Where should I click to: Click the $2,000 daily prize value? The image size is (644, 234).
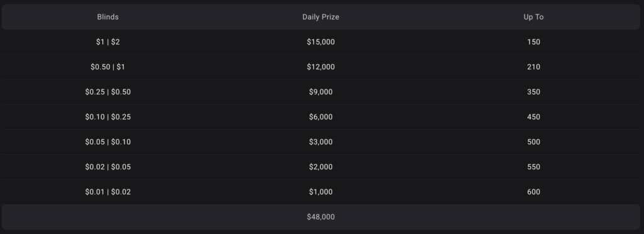(x=321, y=167)
